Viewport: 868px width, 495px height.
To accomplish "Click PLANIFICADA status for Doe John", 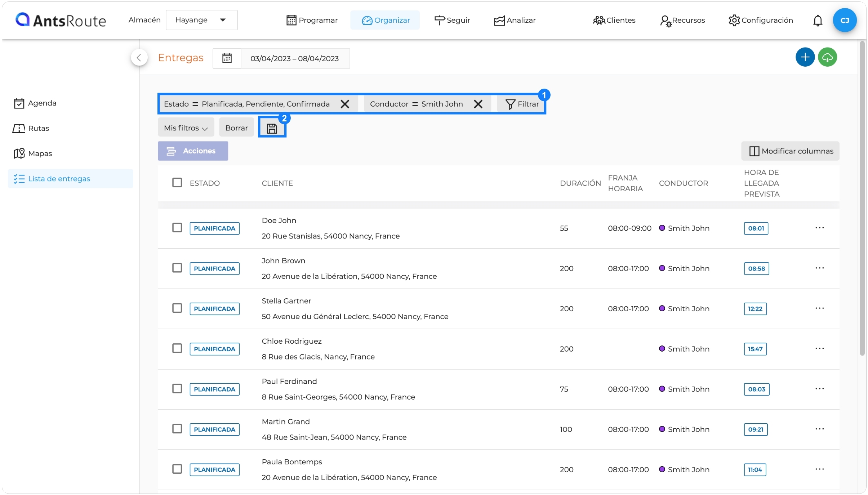I will click(214, 228).
